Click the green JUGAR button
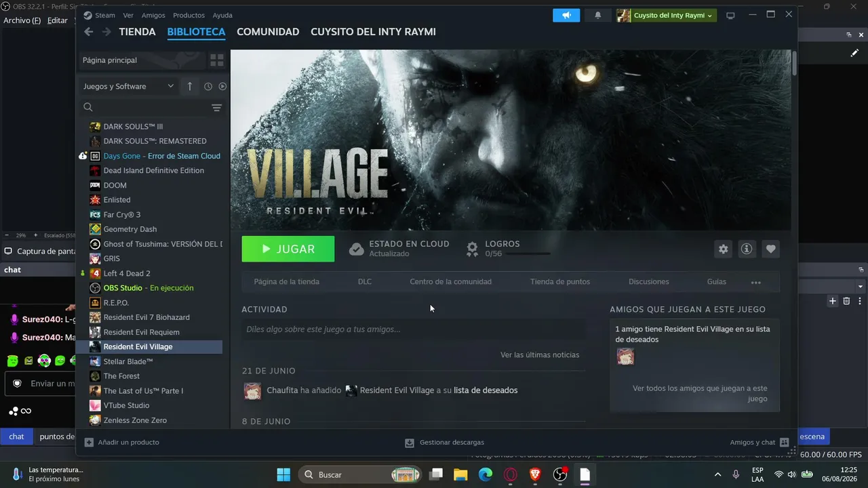Viewport: 868px width, 488px height. click(288, 249)
